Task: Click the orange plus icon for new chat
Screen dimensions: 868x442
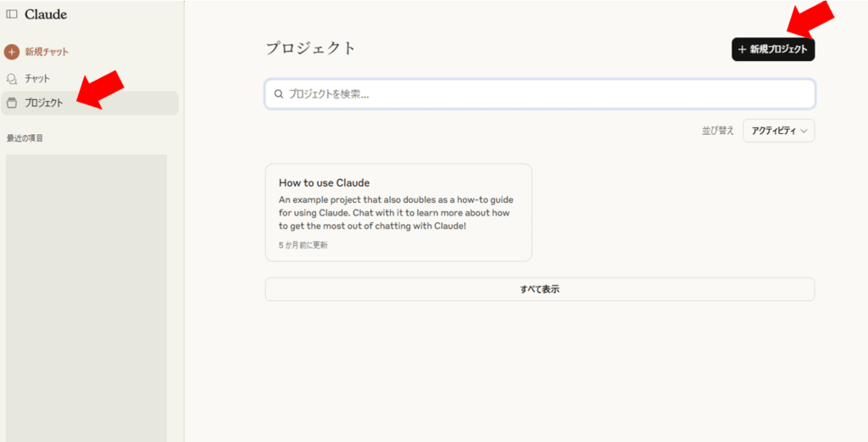Action: click(x=12, y=52)
